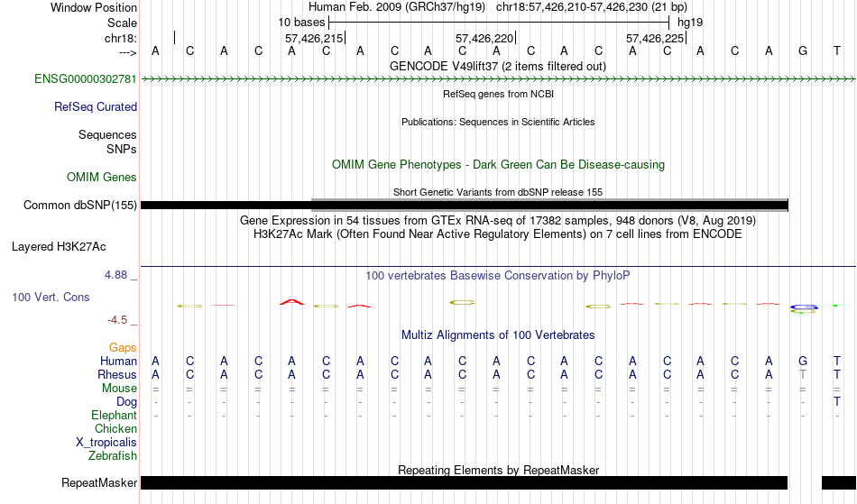The height and width of the screenshot is (504, 857).
Task: Click the RepeatMasker track label
Action: [99, 482]
